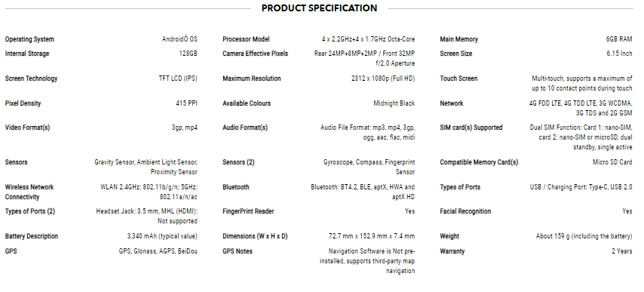644x292 pixels.
Task: Select the Midnight Black colour value
Action: tap(394, 103)
